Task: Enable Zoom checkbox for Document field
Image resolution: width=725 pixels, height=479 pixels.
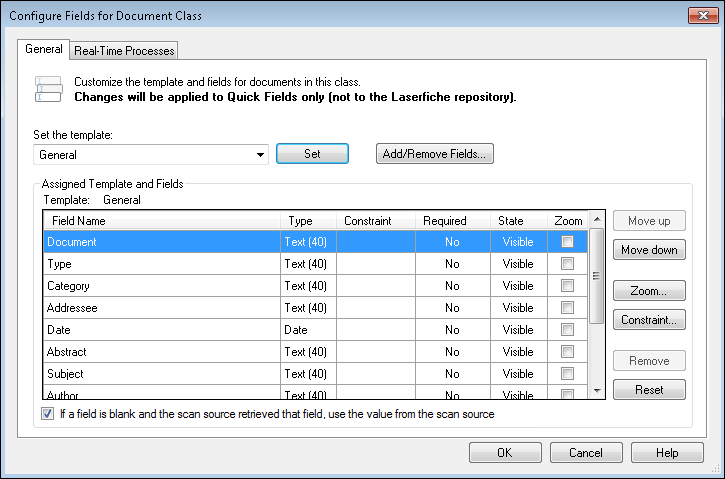Action: tap(567, 242)
